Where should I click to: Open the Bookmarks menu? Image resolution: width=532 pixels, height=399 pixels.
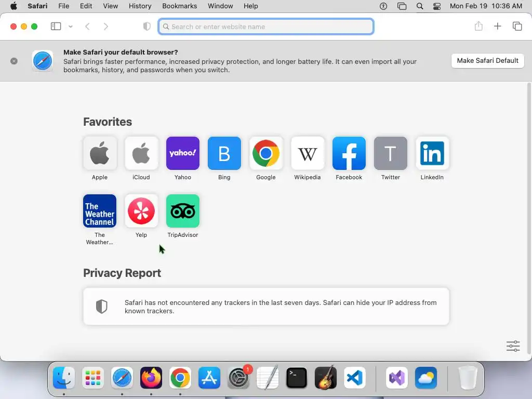pyautogui.click(x=179, y=6)
